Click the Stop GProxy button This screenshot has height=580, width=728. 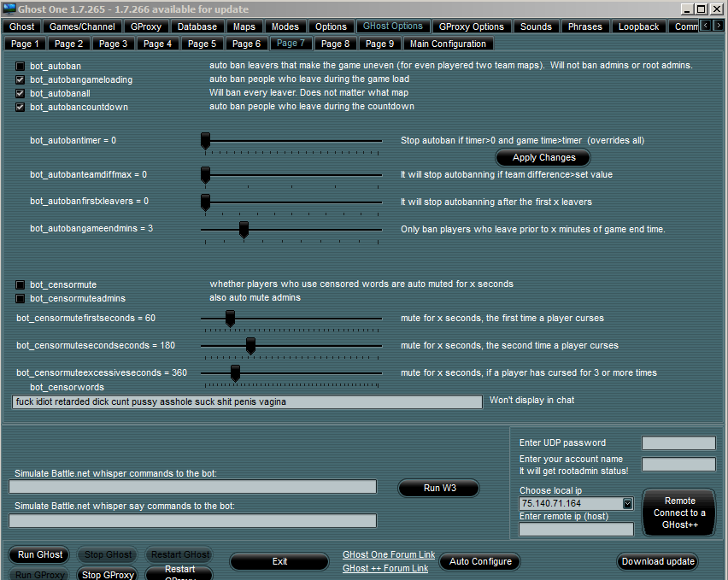click(x=108, y=574)
